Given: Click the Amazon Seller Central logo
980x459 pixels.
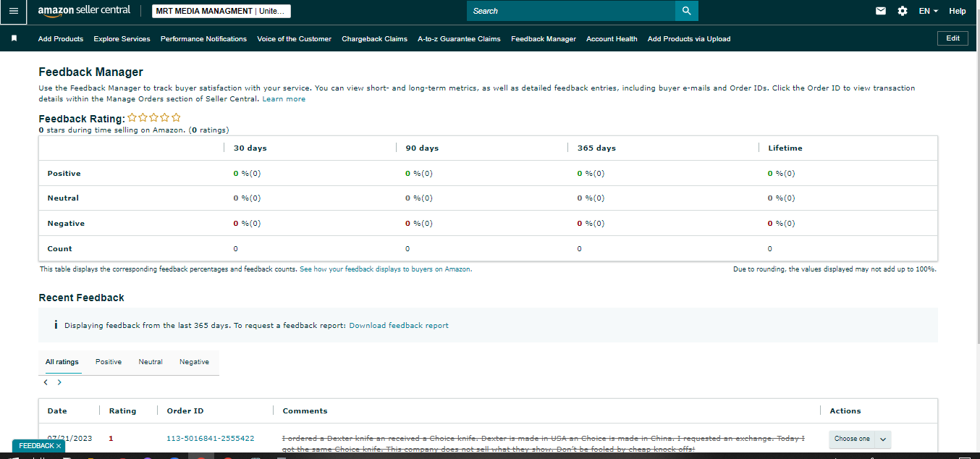Looking at the screenshot, I should 85,11.
